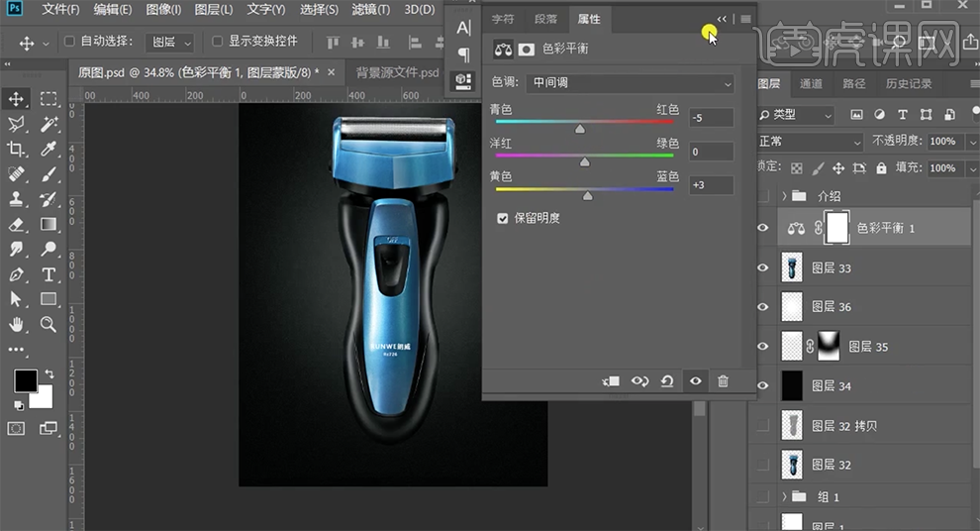Click the 黄色-蓝色 value field

712,185
